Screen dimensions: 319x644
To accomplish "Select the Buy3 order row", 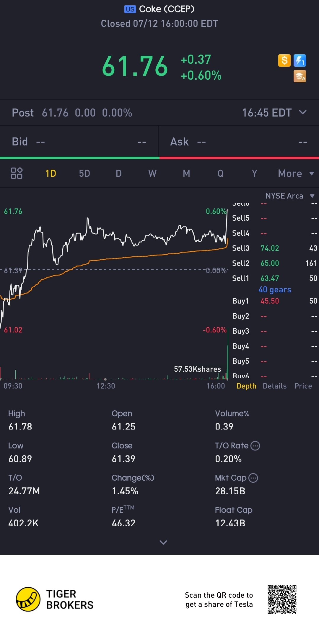I will [274, 331].
